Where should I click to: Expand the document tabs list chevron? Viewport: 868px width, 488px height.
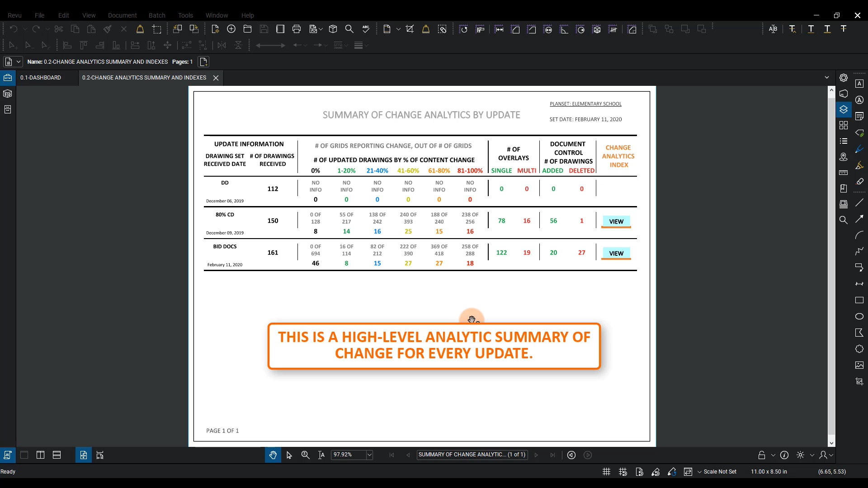827,78
